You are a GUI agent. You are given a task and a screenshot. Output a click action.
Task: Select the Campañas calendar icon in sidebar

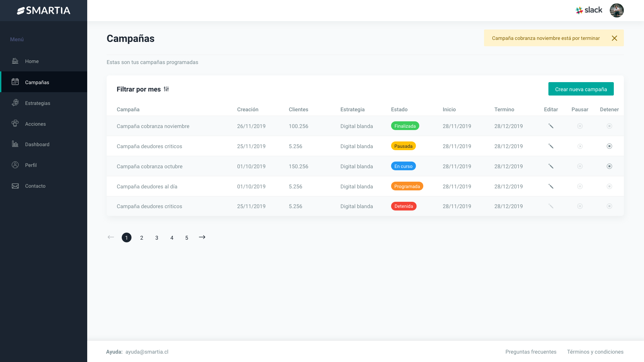[x=15, y=82]
